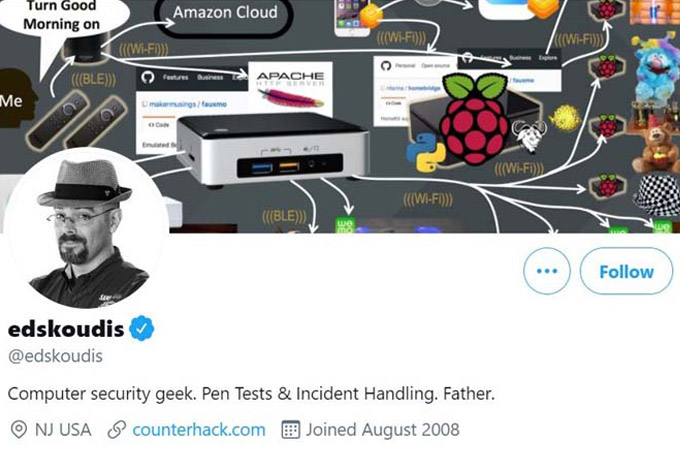
Task: Click the profile bio text
Action: click(x=251, y=394)
